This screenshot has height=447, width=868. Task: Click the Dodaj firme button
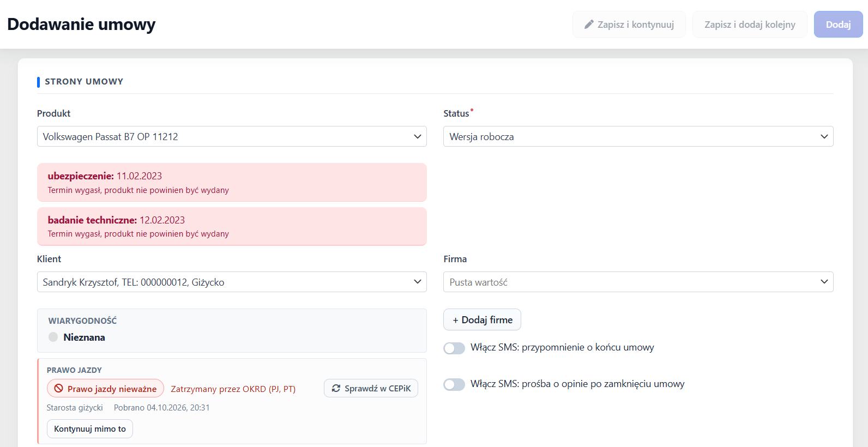click(483, 319)
